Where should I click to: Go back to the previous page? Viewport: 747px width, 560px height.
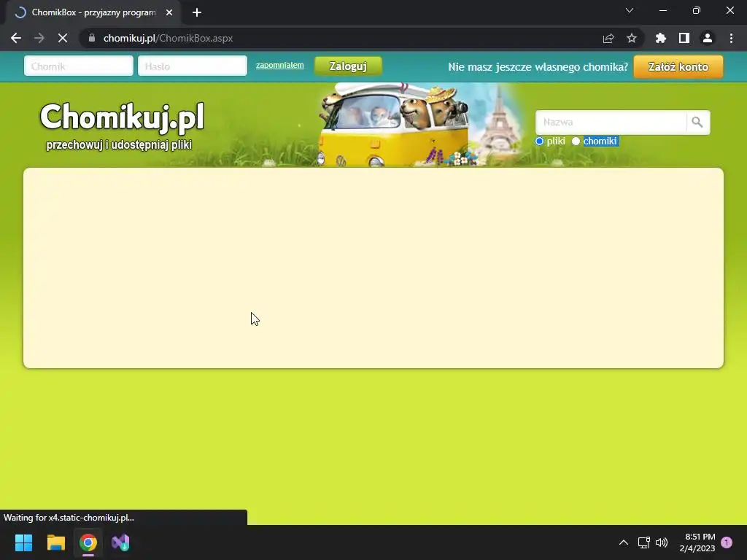(x=16, y=38)
